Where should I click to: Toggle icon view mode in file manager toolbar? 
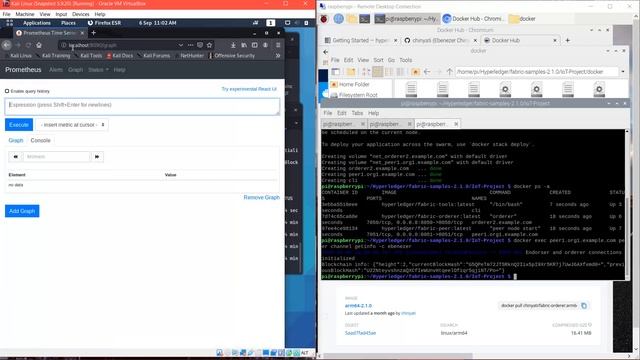[x=378, y=72]
